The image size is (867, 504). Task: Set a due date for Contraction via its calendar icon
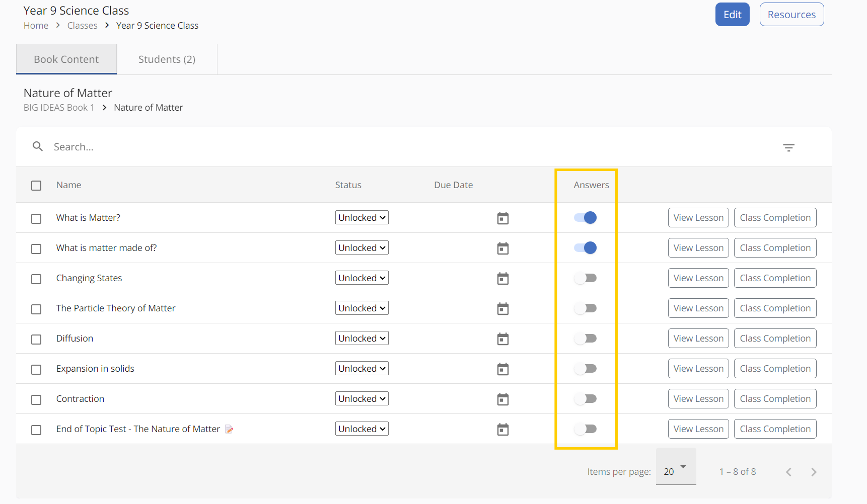502,399
